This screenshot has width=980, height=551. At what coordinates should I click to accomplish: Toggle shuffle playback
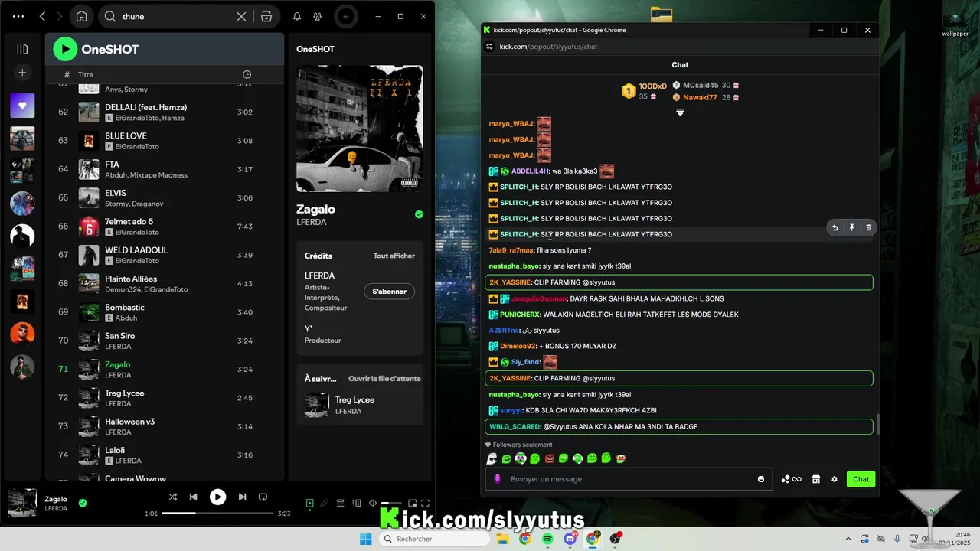pyautogui.click(x=172, y=497)
